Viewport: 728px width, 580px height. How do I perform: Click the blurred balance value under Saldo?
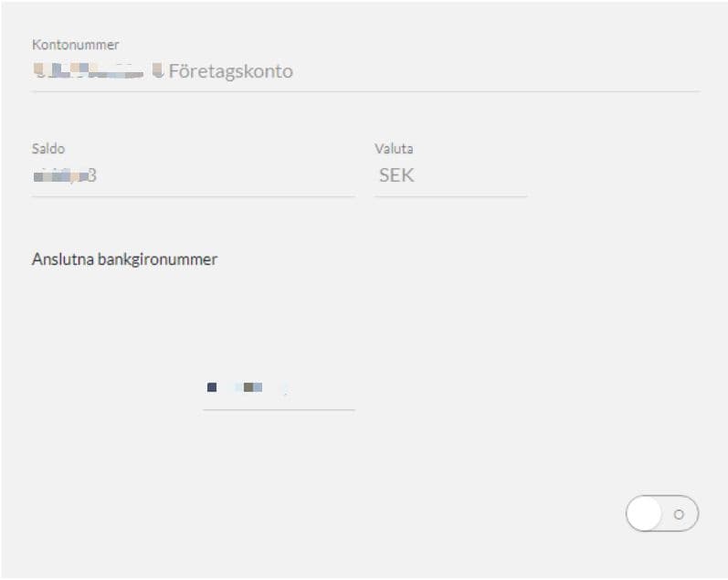coord(65,176)
